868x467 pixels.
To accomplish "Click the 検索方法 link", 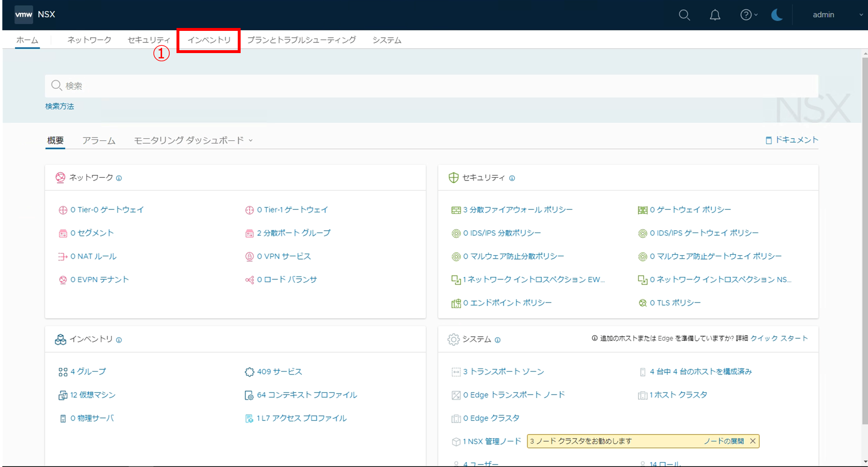I will (60, 106).
